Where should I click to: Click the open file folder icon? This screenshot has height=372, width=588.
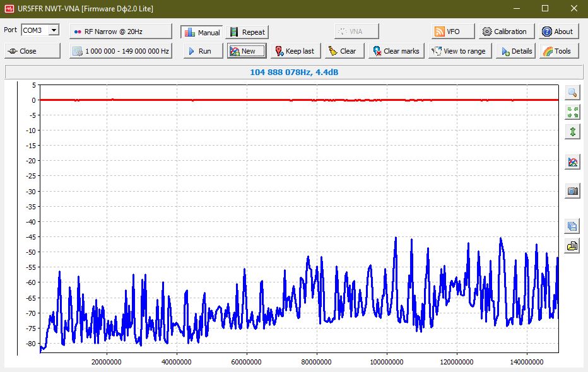(x=572, y=246)
